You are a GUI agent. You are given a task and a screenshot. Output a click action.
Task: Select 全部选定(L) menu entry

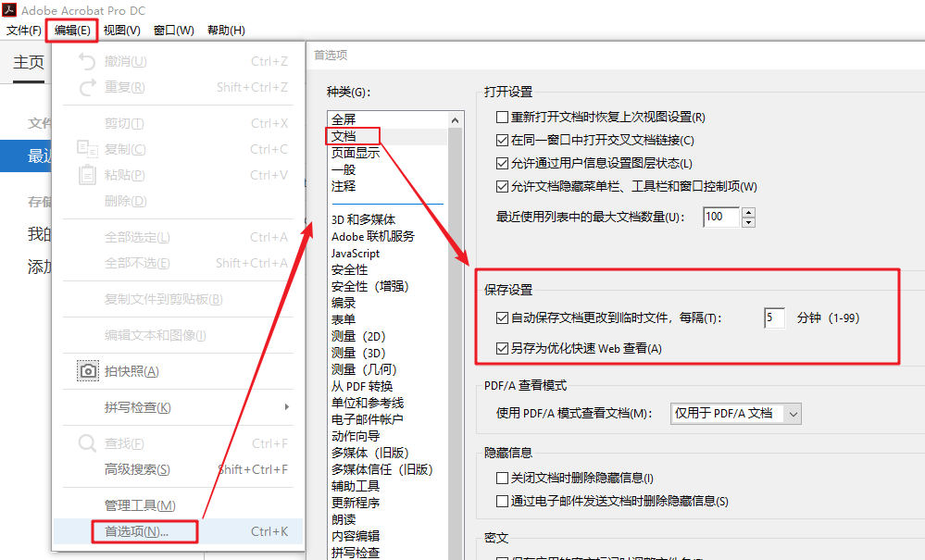[x=178, y=237]
